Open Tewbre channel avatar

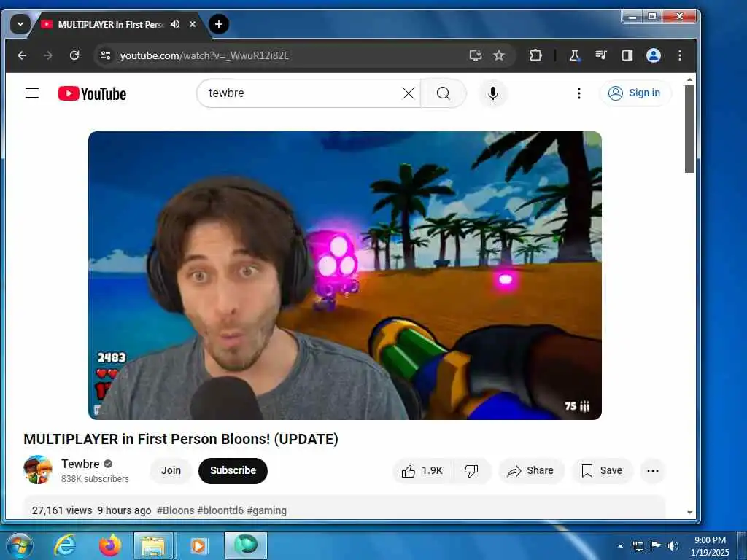point(38,470)
